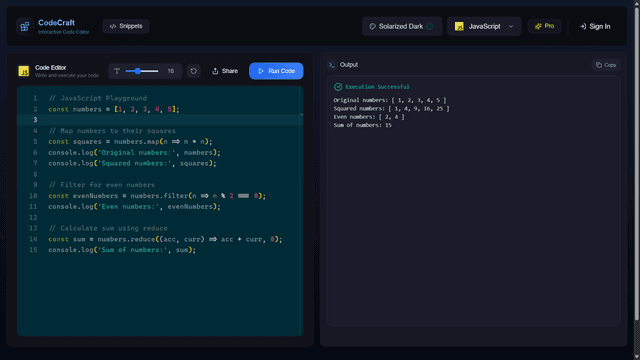This screenshot has width=640, height=360.
Task: Click the JS icon beside Code Editor
Action: point(24,71)
